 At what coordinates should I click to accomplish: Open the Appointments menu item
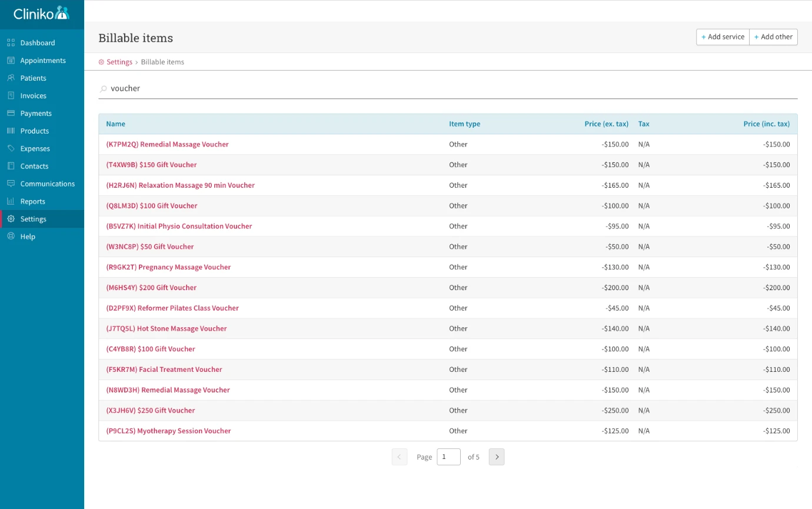tap(42, 60)
